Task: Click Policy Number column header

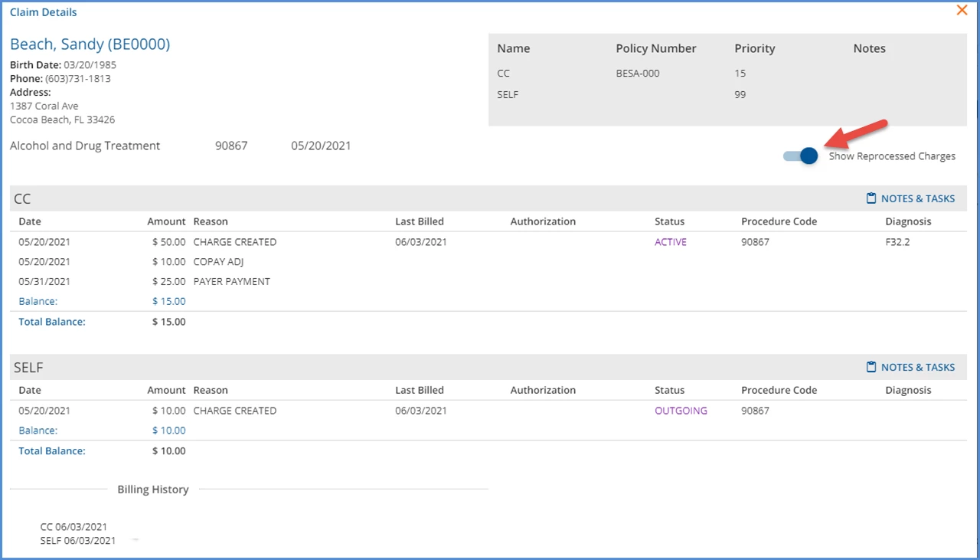Action: [x=656, y=48]
